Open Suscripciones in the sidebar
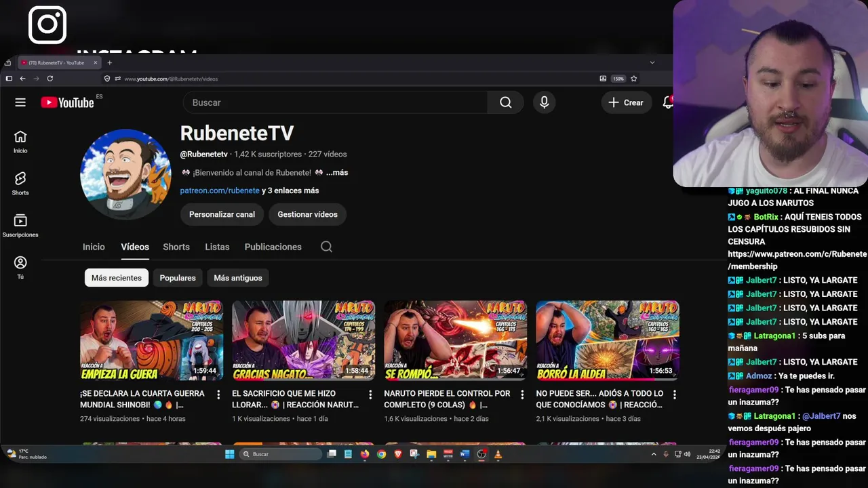868x488 pixels. pos(20,226)
